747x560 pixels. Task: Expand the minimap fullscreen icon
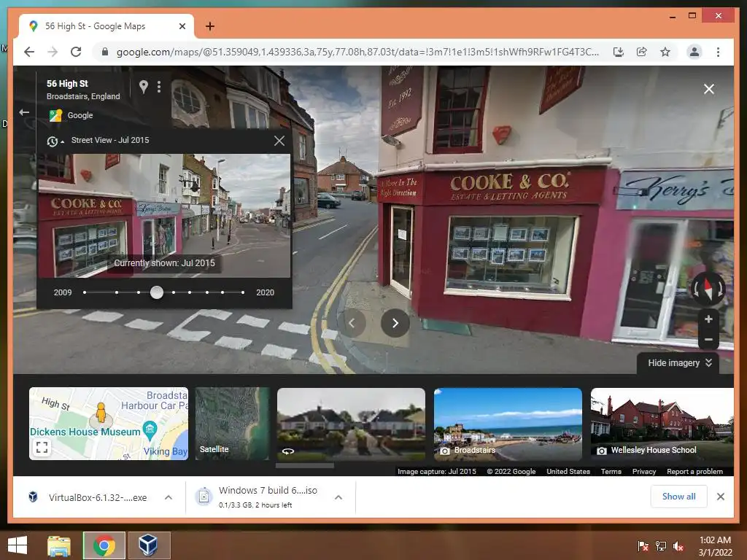(x=42, y=447)
